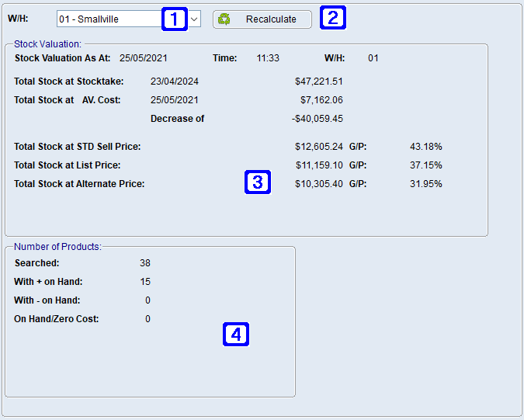Click the G/P value 43.18%

point(425,147)
